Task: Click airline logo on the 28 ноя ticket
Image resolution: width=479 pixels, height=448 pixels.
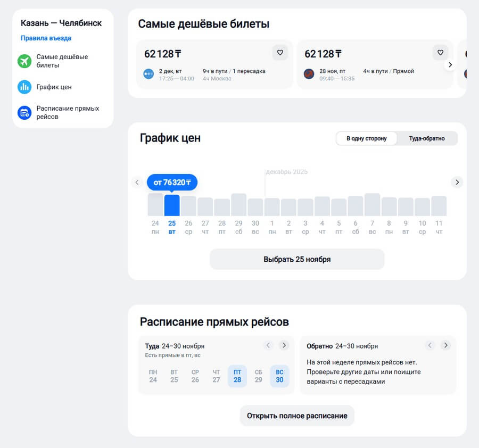Action: [309, 74]
